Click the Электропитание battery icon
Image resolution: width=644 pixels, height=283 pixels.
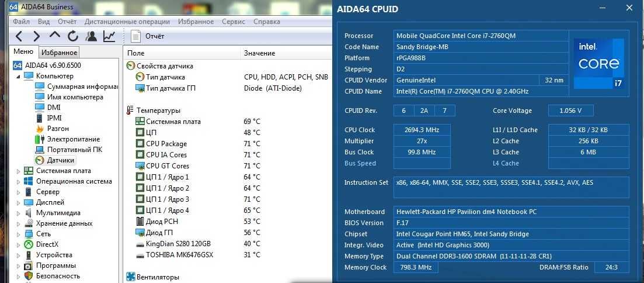(x=40, y=139)
